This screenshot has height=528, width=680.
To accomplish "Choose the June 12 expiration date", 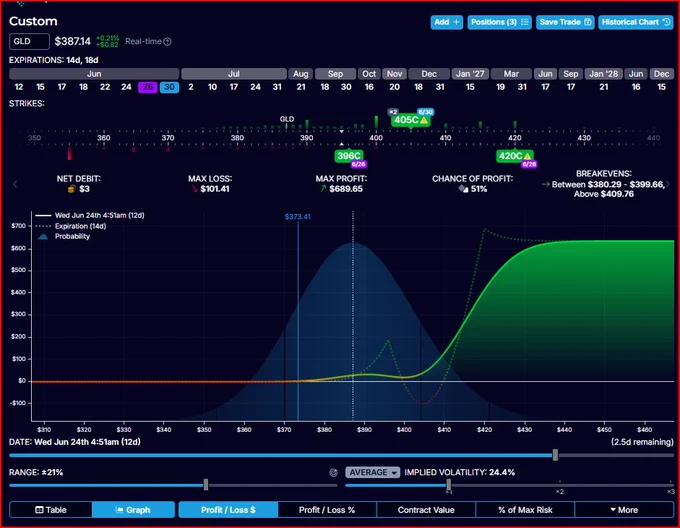I will pos(19,87).
